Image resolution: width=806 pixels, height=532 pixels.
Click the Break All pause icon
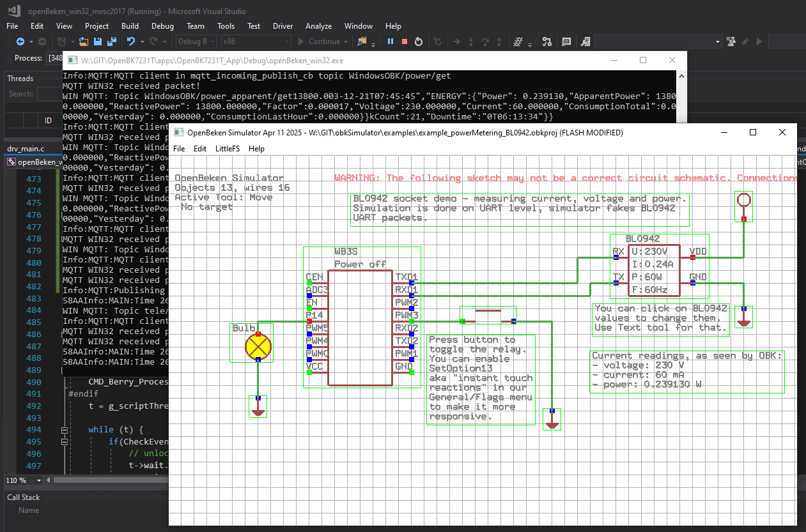point(391,42)
